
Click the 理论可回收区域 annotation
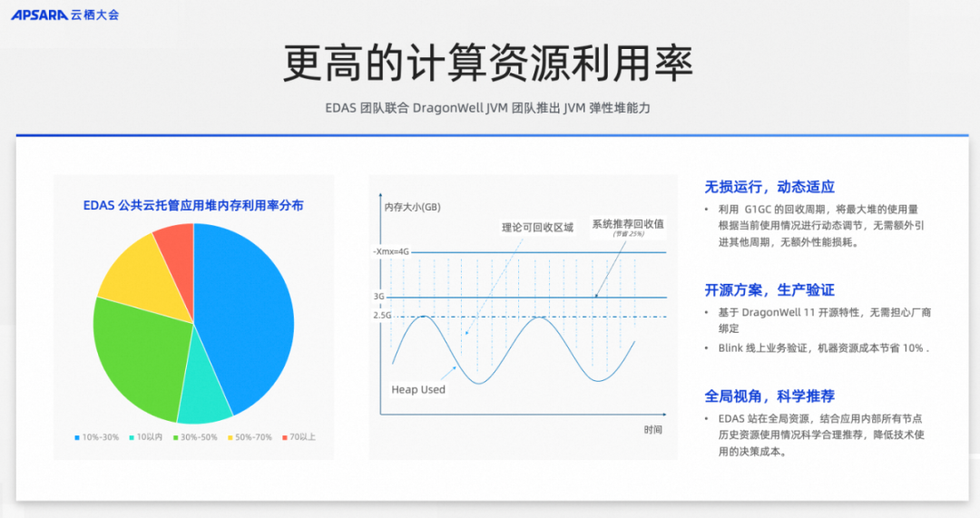[x=537, y=228]
